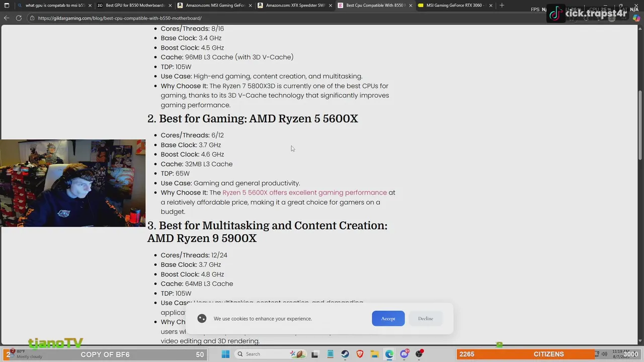Click the 'Cache: 96MB L3 Cache (with 3D V-Cache)' line
The image size is (644, 362).
click(227, 57)
